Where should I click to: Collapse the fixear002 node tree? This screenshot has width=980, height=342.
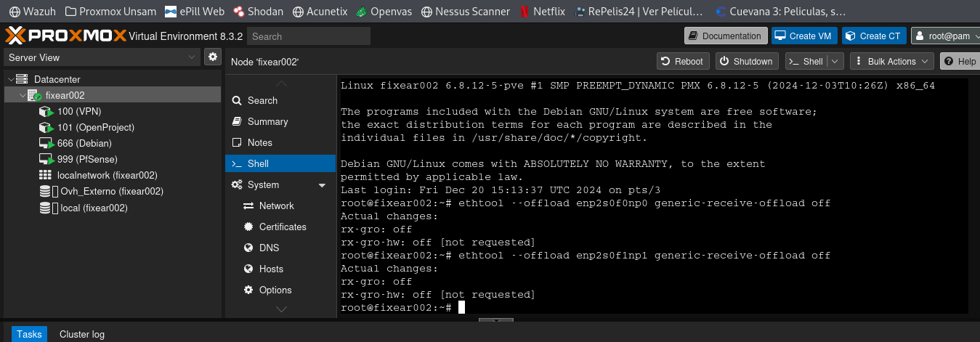(x=23, y=95)
